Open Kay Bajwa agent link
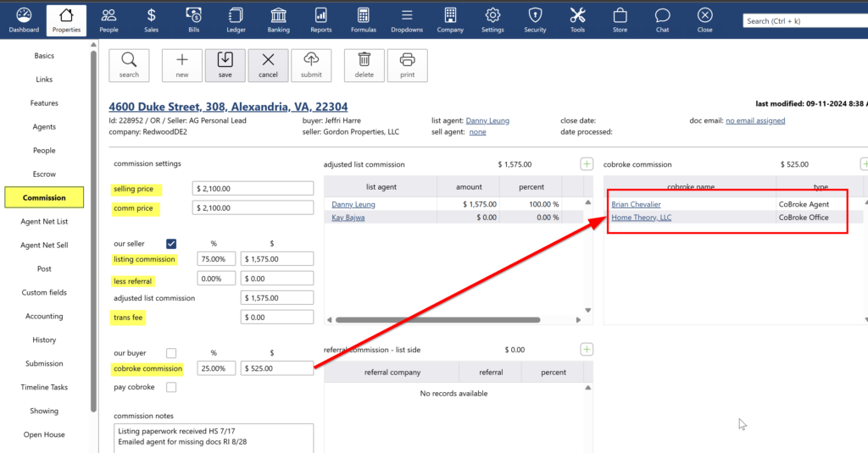The image size is (868, 453). coord(348,218)
